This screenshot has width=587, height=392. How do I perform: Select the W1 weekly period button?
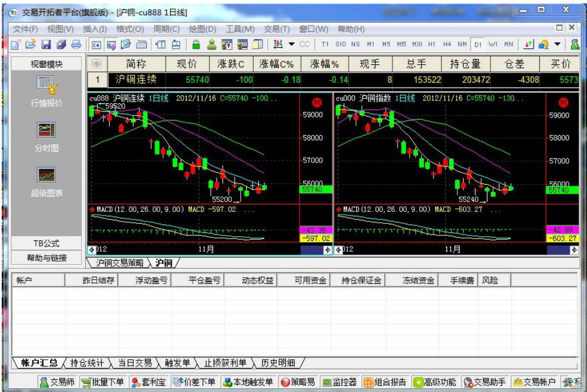[x=493, y=44]
